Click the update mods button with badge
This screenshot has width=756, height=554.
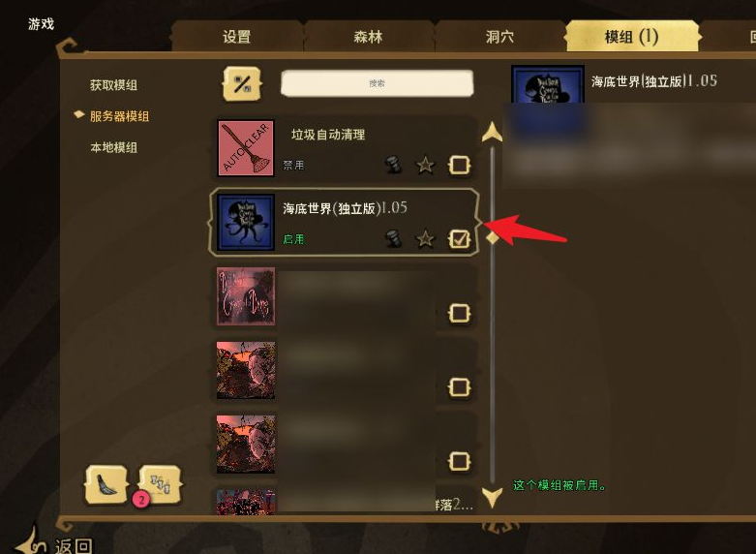point(160,484)
